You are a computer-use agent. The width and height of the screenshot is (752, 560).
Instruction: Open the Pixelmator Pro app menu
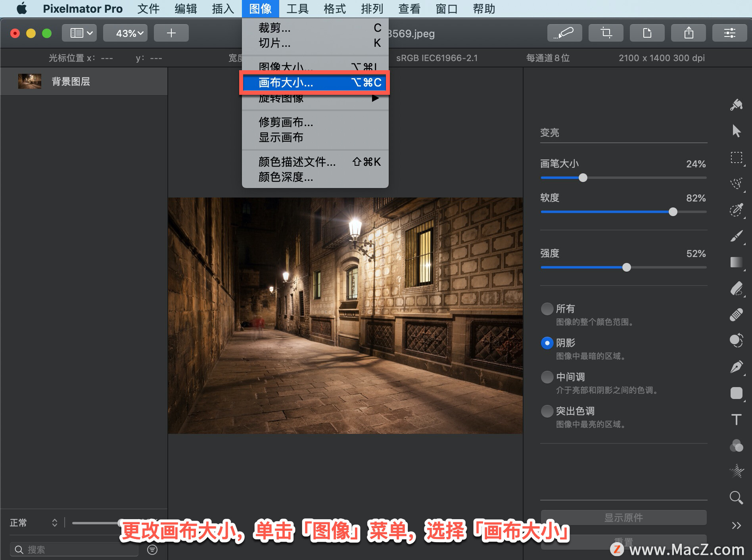82,9
